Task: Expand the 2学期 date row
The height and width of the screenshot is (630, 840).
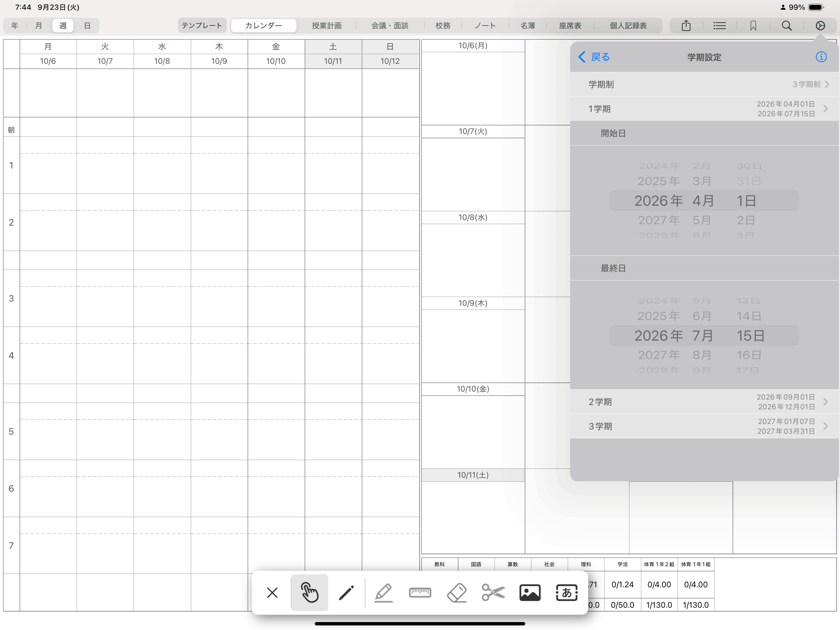Action: [x=704, y=401]
